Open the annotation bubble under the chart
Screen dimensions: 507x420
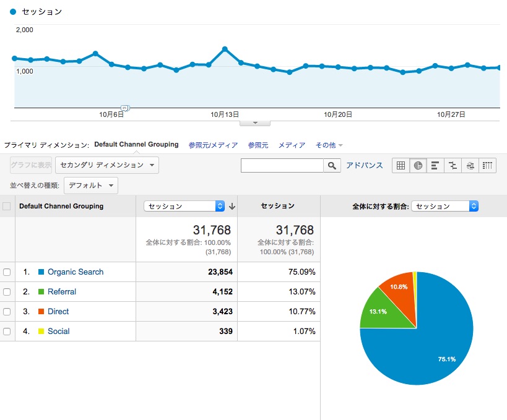click(x=125, y=108)
